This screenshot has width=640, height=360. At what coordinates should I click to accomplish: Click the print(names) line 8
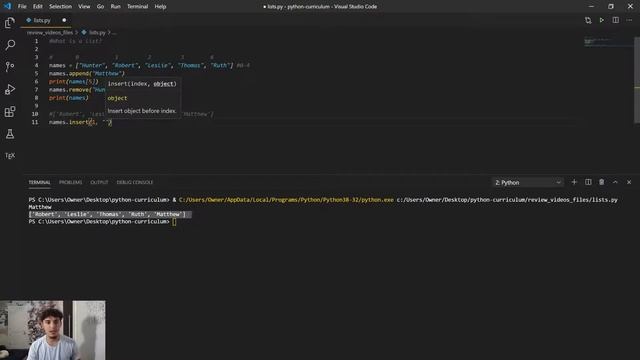point(69,98)
